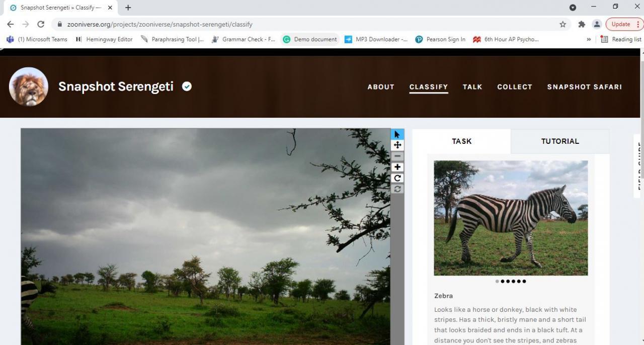Open the Hemingway Editor bookmark
Screen dimensions: 644x345
[x=104, y=39]
